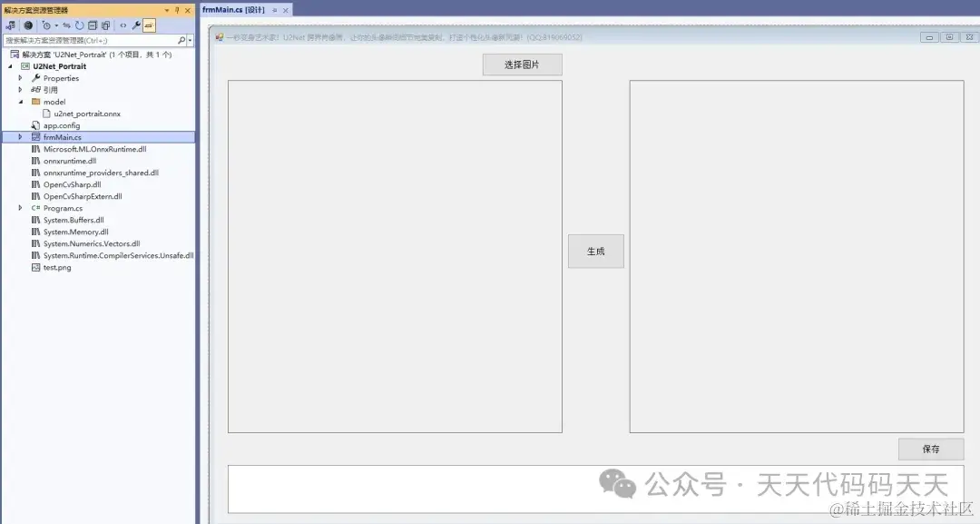Click the 选择图片 button
This screenshot has height=524, width=980.
click(x=522, y=64)
